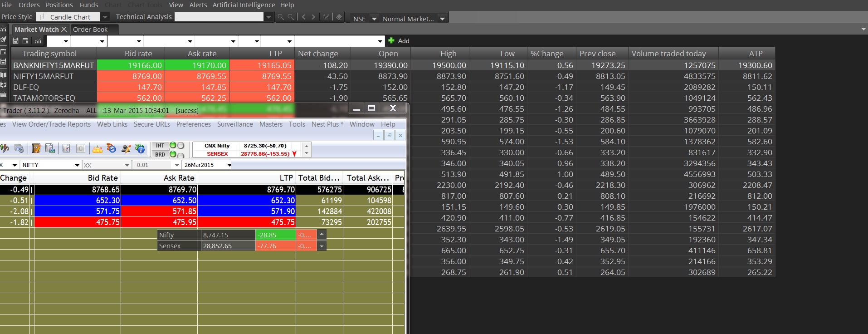This screenshot has width=868, height=334.
Task: Open the Positions menu
Action: coord(59,5)
